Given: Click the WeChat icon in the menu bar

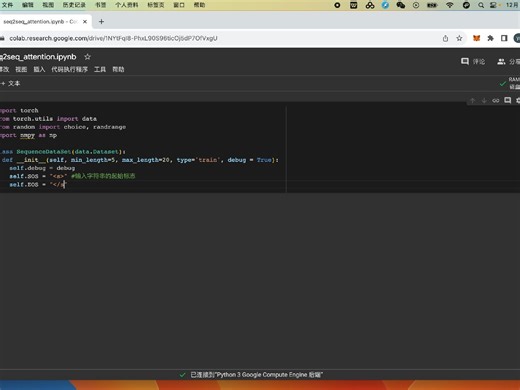Looking at the screenshot, I should click(x=401, y=5).
